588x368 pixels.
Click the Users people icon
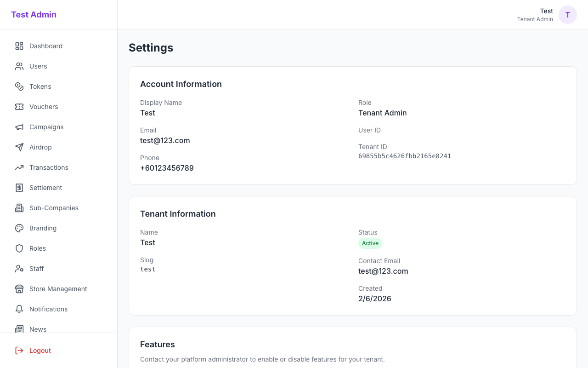pyautogui.click(x=19, y=66)
